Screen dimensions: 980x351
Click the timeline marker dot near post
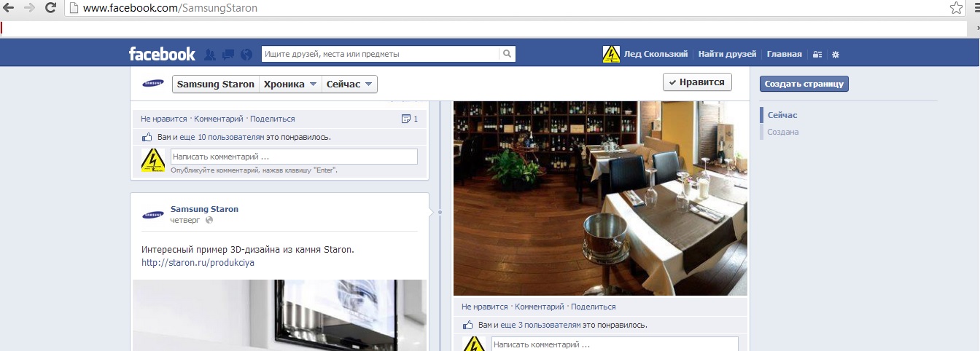[x=440, y=213]
